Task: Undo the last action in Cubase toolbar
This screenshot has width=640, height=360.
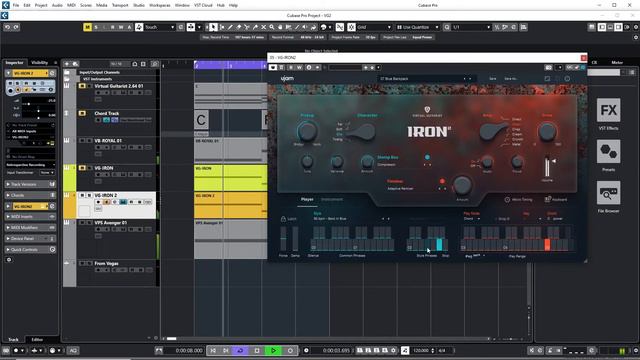Action: [x=7, y=27]
